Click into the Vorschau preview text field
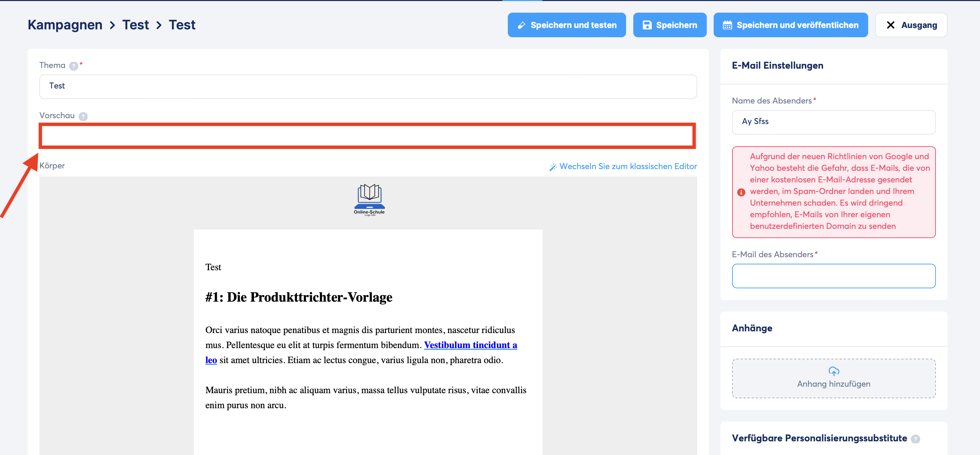The image size is (980, 455). [368, 136]
